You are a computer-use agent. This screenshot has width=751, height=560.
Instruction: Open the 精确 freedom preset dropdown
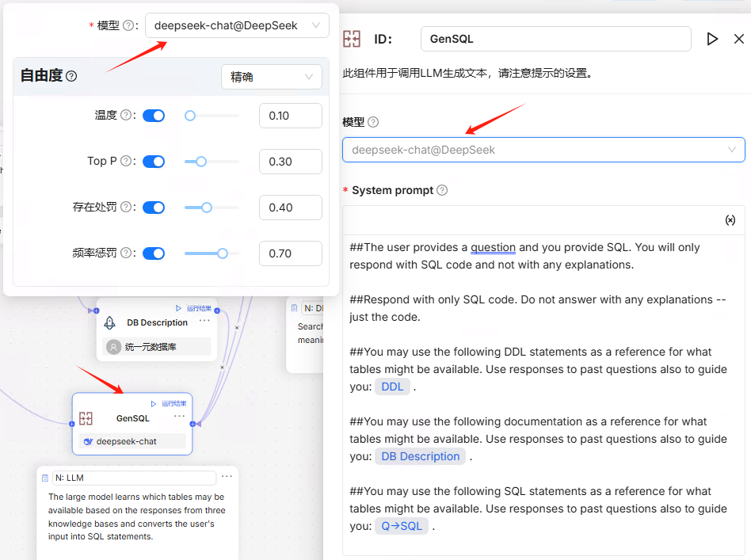point(272,77)
